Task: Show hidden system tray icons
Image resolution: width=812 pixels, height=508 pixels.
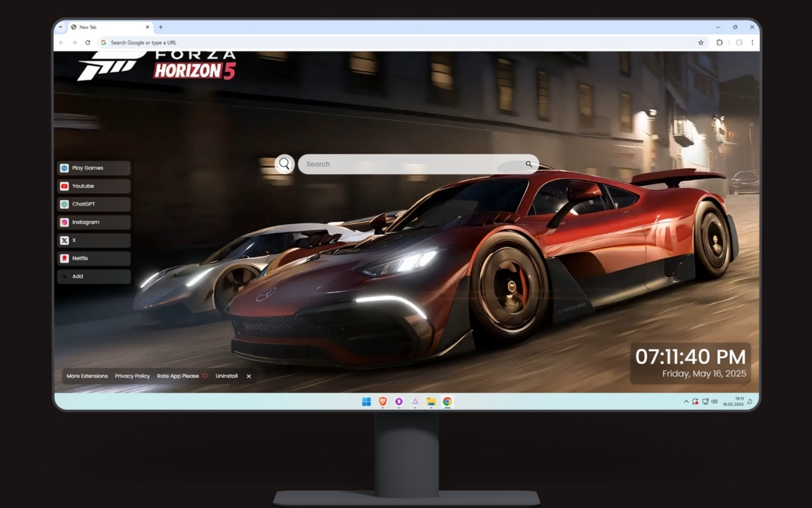Action: click(686, 402)
